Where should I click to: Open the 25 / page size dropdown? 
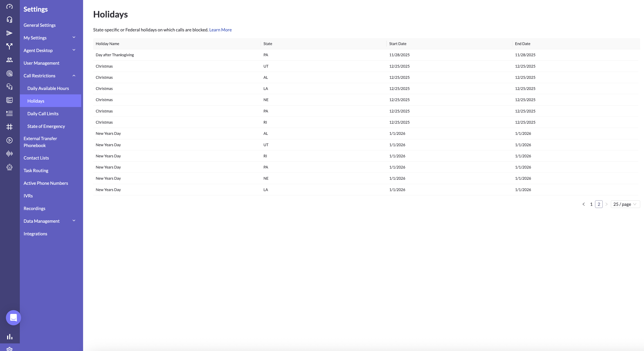click(x=625, y=204)
